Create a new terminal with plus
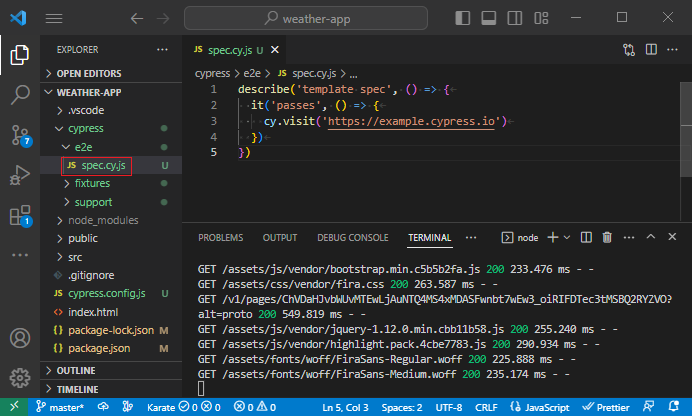Screen dimensions: 692x416 point(553,237)
